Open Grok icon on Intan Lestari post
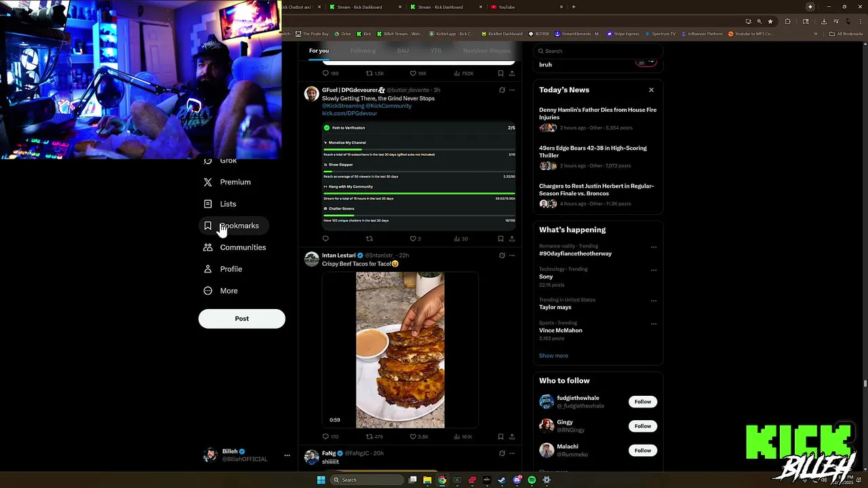Screen dimensions: 868x488 (502, 256)
